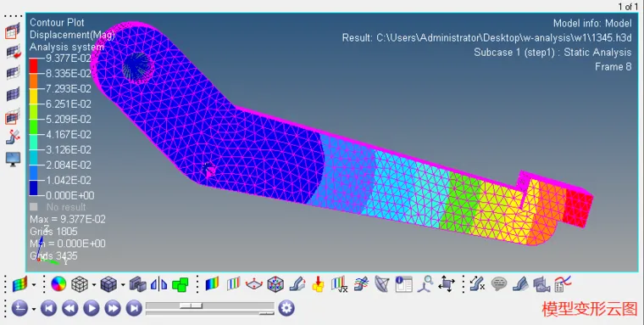Click the curve plot build icon
Screen dimensions: 644x325
(563, 284)
